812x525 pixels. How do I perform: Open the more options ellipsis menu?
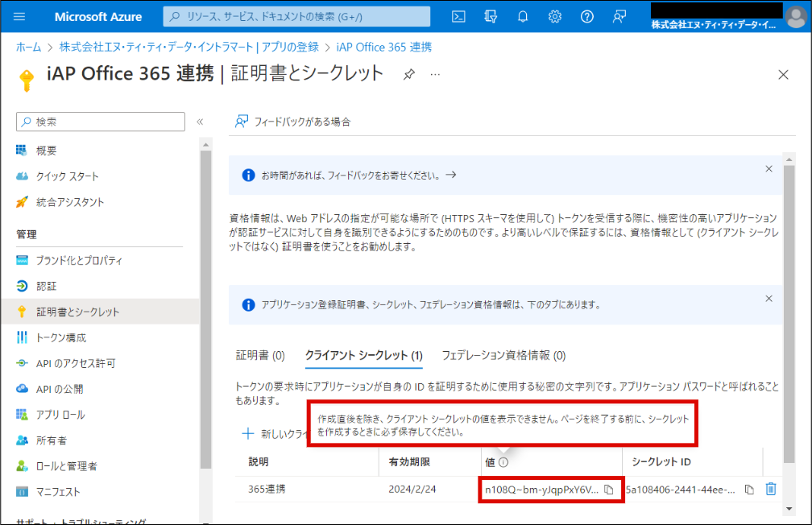tap(436, 74)
